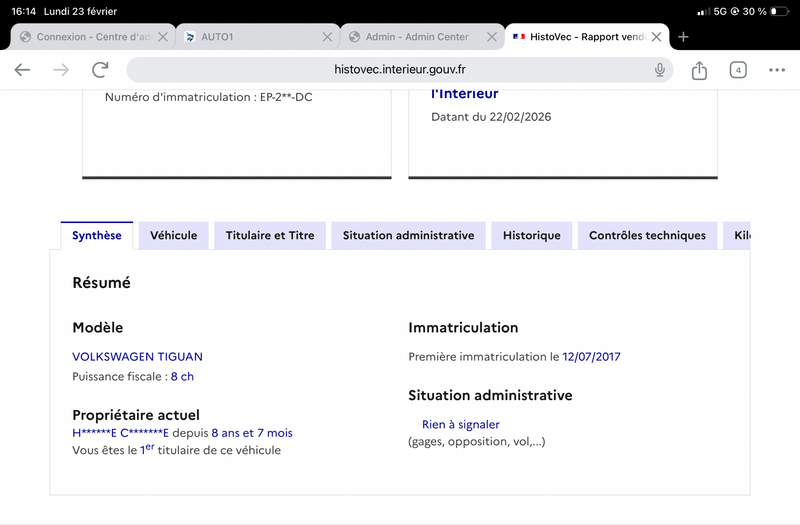The image size is (800, 525).
Task: Tap the browser back arrow
Action: tap(22, 70)
